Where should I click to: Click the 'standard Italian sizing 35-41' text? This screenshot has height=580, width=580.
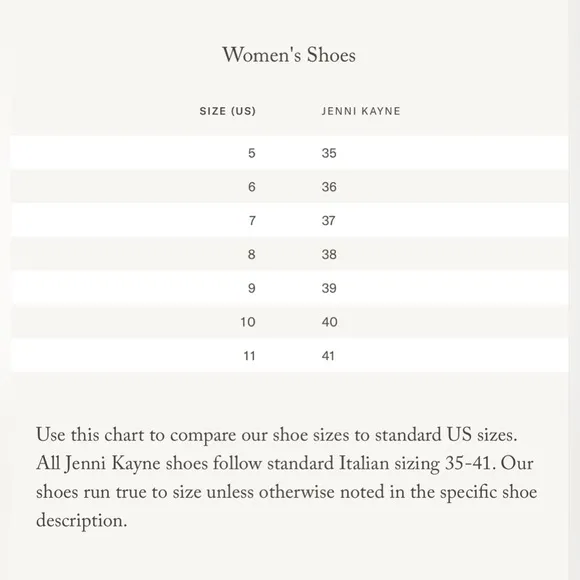tap(381, 463)
